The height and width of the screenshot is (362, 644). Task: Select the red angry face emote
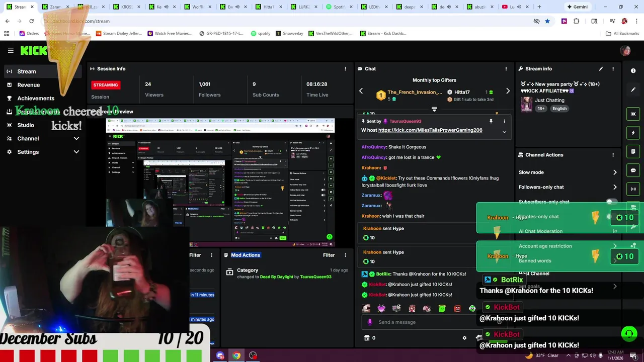[x=457, y=309]
